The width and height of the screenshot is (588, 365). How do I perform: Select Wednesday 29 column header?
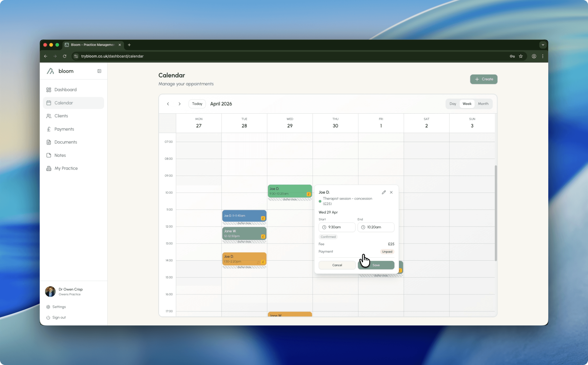[x=290, y=123]
